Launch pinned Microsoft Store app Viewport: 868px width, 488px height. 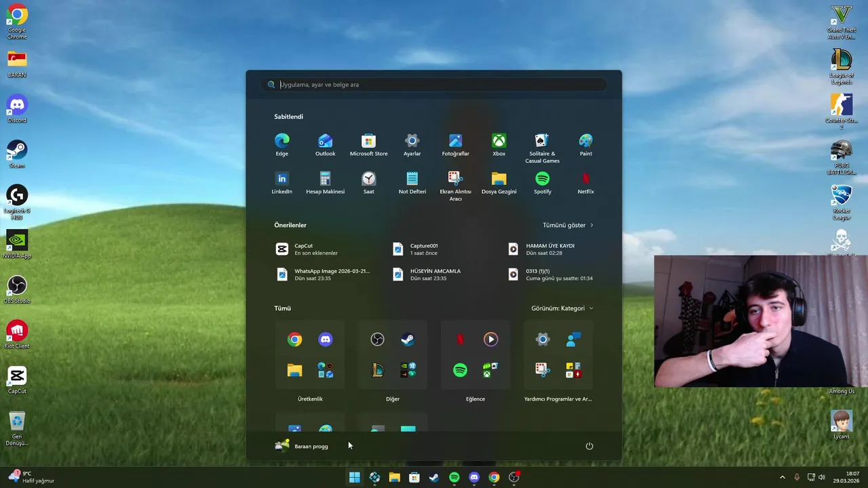click(x=369, y=145)
